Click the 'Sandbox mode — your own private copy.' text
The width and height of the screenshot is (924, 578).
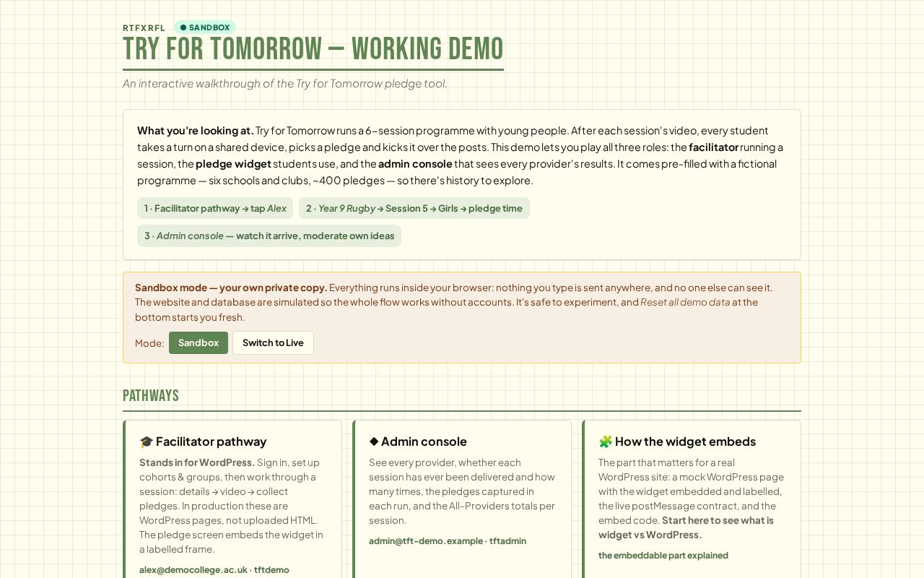tap(231, 288)
